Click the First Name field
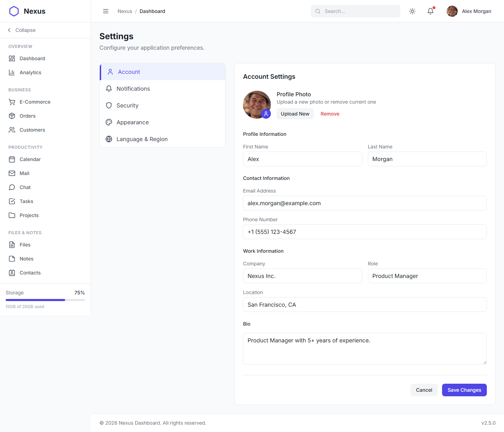 pos(302,159)
